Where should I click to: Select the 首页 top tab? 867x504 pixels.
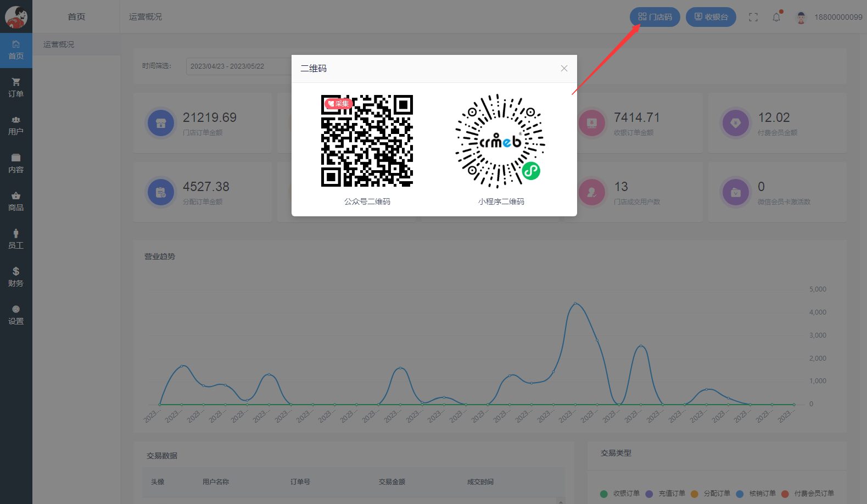76,17
